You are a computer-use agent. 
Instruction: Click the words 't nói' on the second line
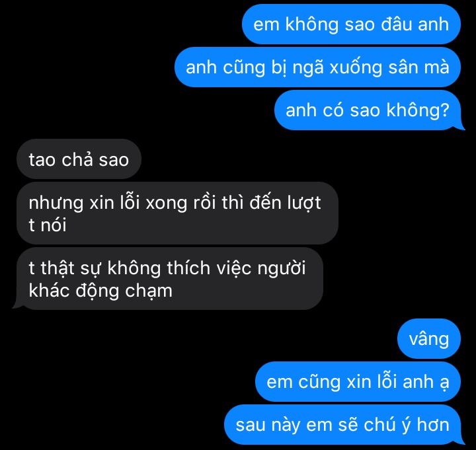point(48,225)
